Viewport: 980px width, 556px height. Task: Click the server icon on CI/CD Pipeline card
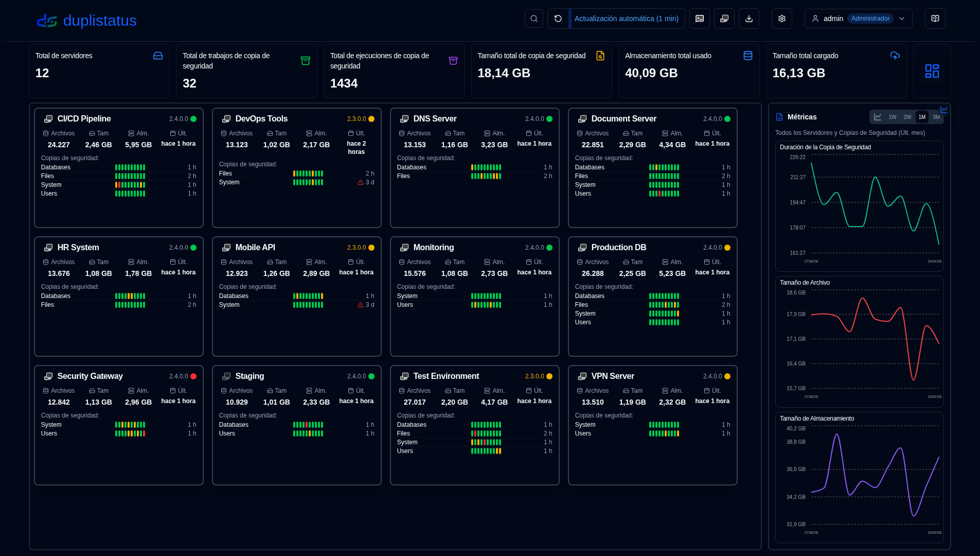48,119
